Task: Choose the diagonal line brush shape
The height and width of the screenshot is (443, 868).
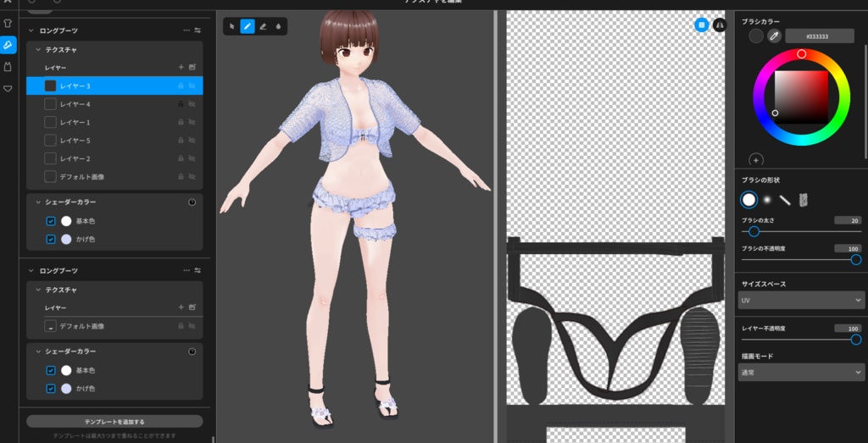Action: tap(784, 200)
